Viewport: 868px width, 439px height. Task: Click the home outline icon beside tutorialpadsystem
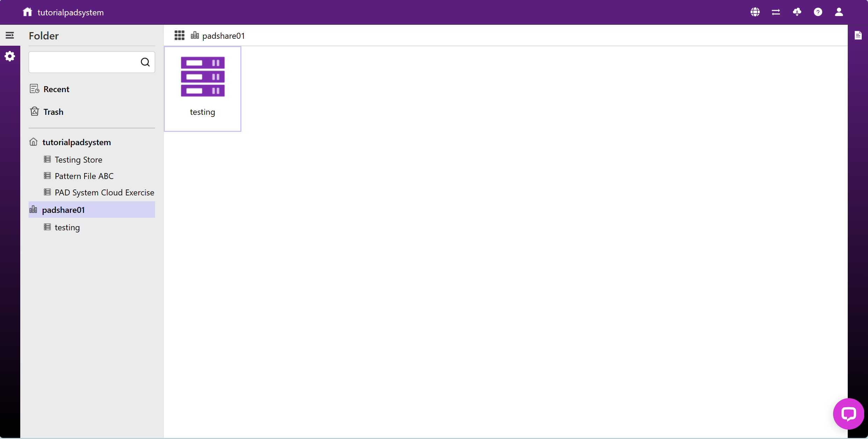coord(33,142)
